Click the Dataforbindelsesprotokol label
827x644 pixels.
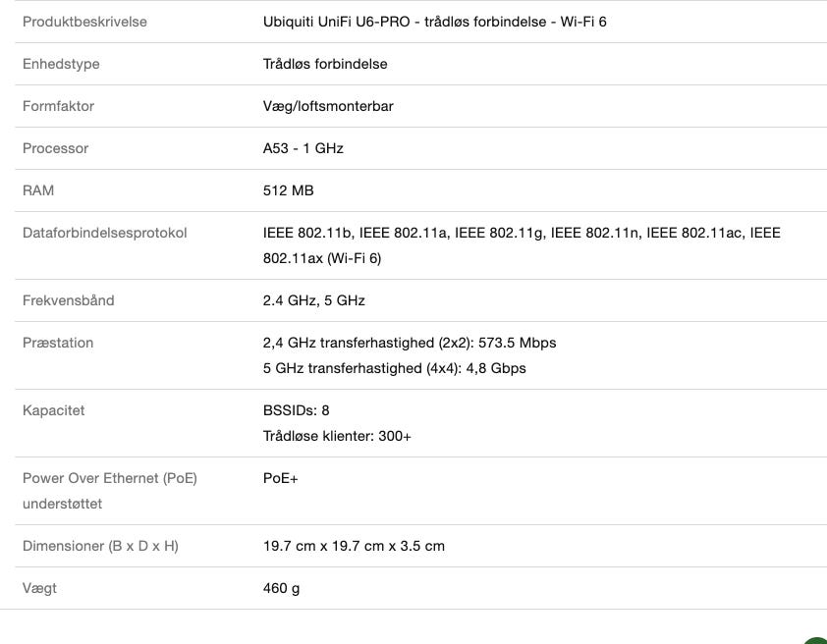coord(104,233)
